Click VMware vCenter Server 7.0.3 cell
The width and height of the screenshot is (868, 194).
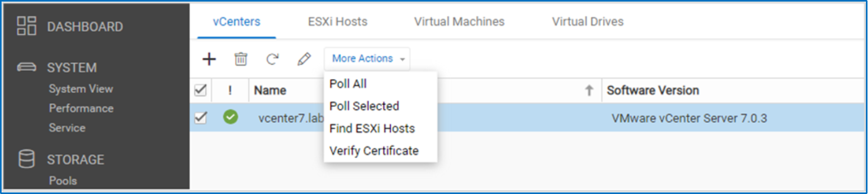(689, 118)
